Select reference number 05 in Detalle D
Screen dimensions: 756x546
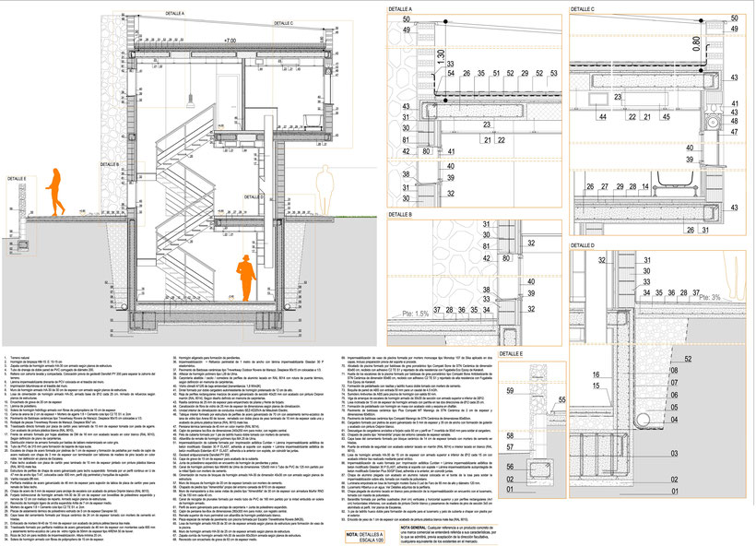tap(674, 407)
